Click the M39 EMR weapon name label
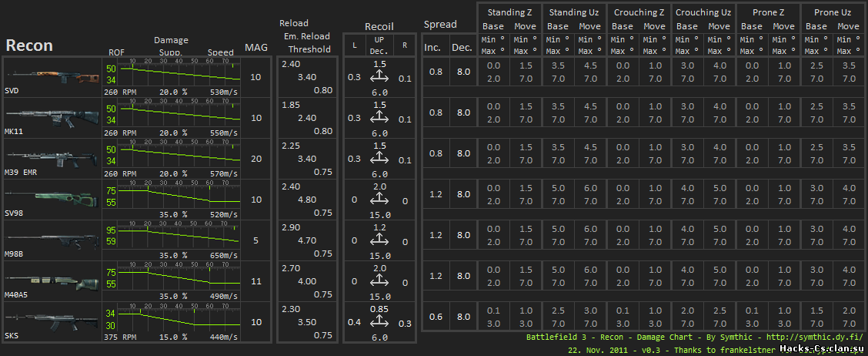The height and width of the screenshot is (356, 868). click(20, 173)
